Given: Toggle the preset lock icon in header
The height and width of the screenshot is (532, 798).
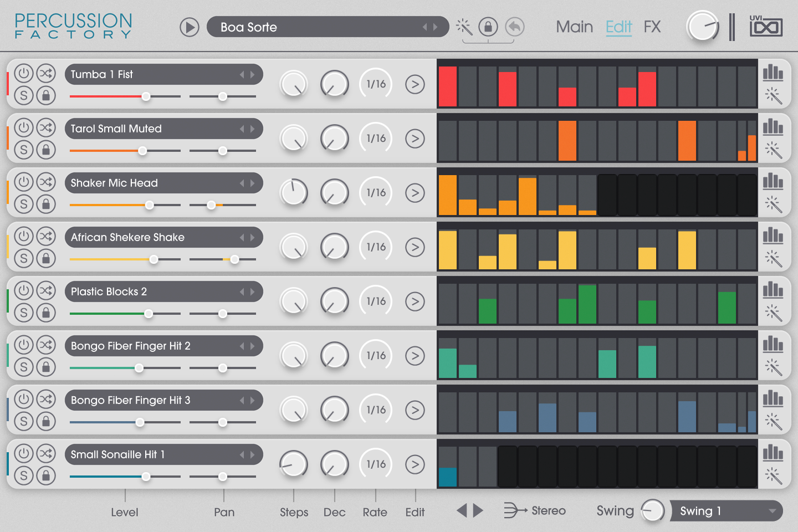Looking at the screenshot, I should click(488, 27).
